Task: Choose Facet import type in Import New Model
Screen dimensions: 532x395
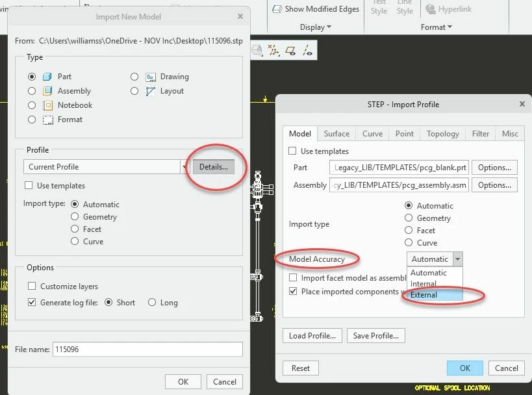Action: pyautogui.click(x=75, y=229)
